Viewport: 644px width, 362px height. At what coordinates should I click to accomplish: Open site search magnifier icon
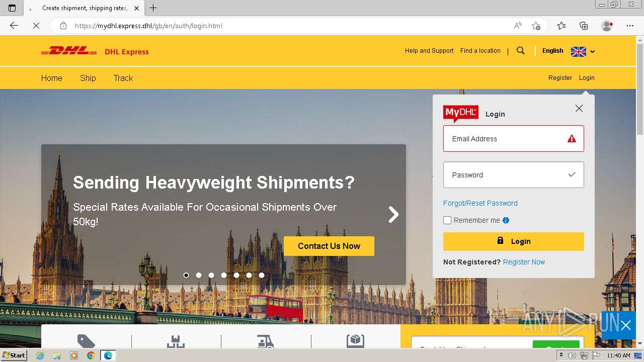click(521, 51)
